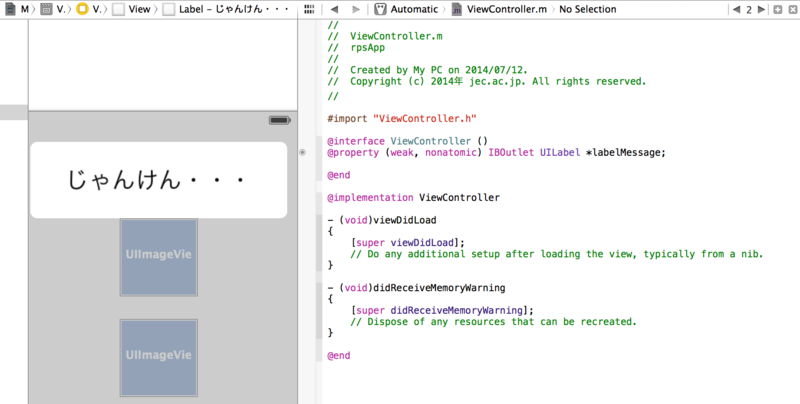The height and width of the screenshot is (404, 800).
Task: Close the assistant editor with the x icon
Action: coord(792,9)
